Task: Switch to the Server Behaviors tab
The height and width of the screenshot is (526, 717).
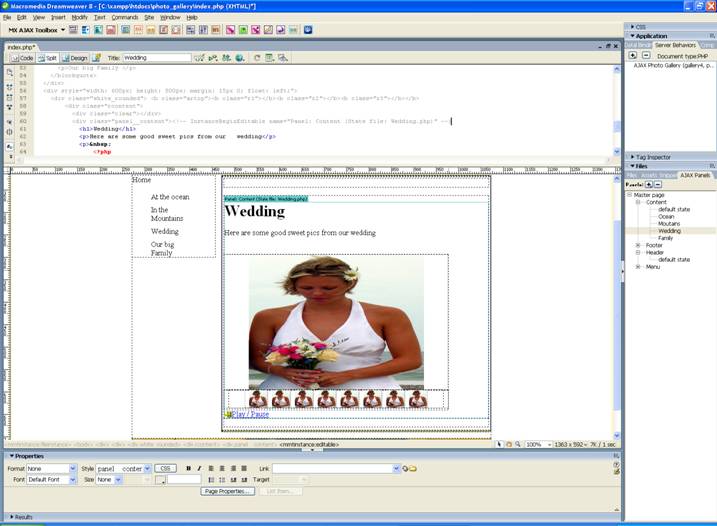Action: 675,45
